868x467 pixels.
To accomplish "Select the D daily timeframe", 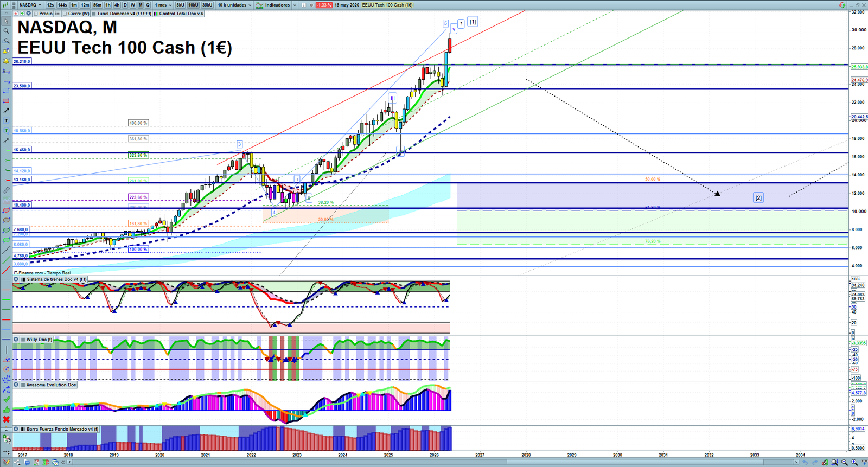I will (125, 5).
